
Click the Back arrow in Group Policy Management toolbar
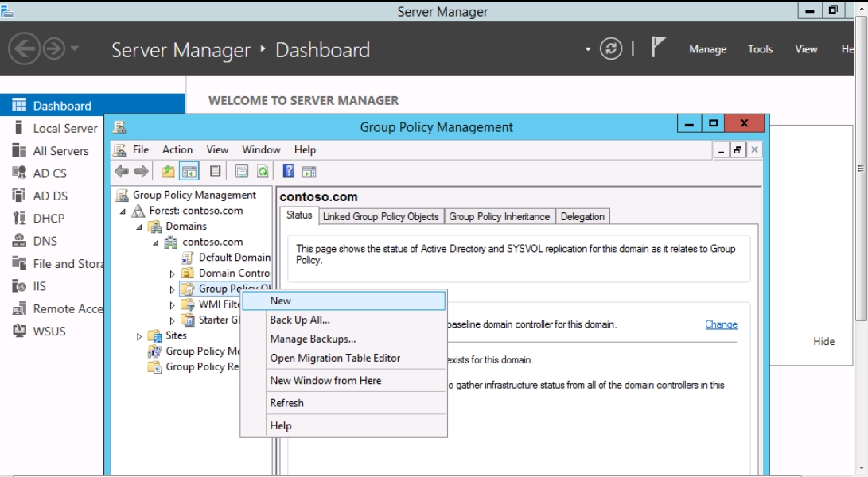coord(121,171)
